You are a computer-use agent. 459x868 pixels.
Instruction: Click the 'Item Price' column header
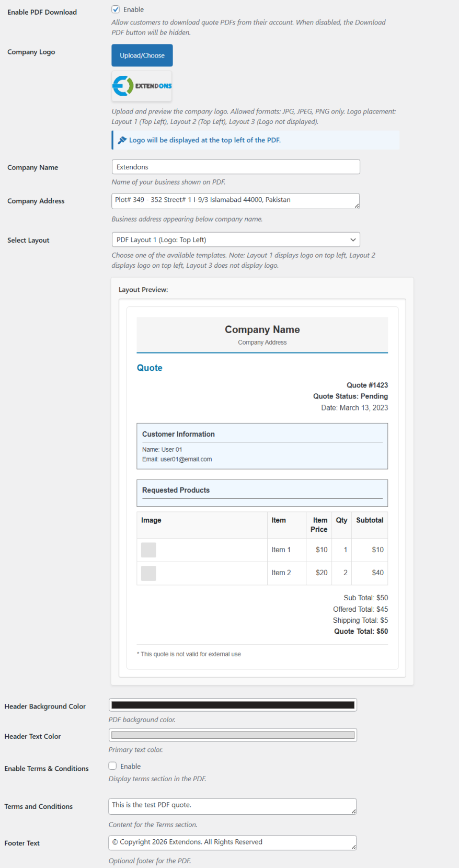pos(319,525)
